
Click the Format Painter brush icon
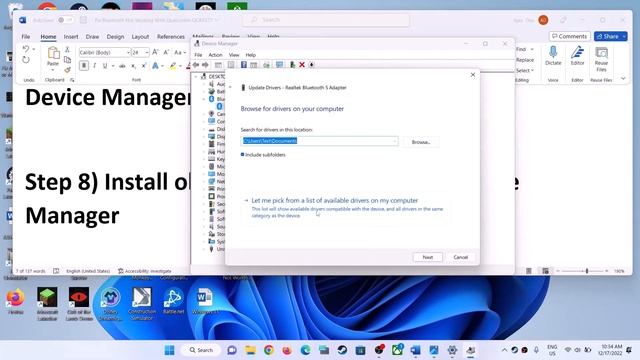(x=67, y=70)
